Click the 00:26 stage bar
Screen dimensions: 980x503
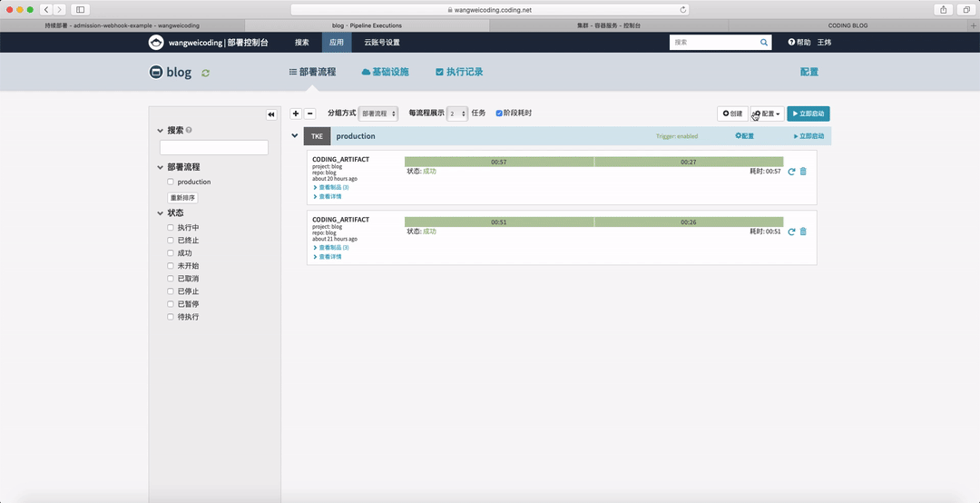point(689,222)
